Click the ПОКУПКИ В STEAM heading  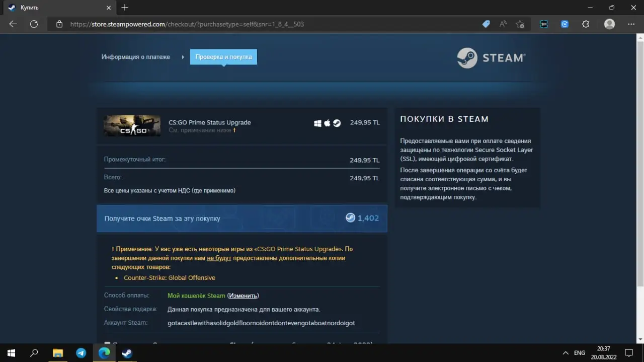coord(444,119)
